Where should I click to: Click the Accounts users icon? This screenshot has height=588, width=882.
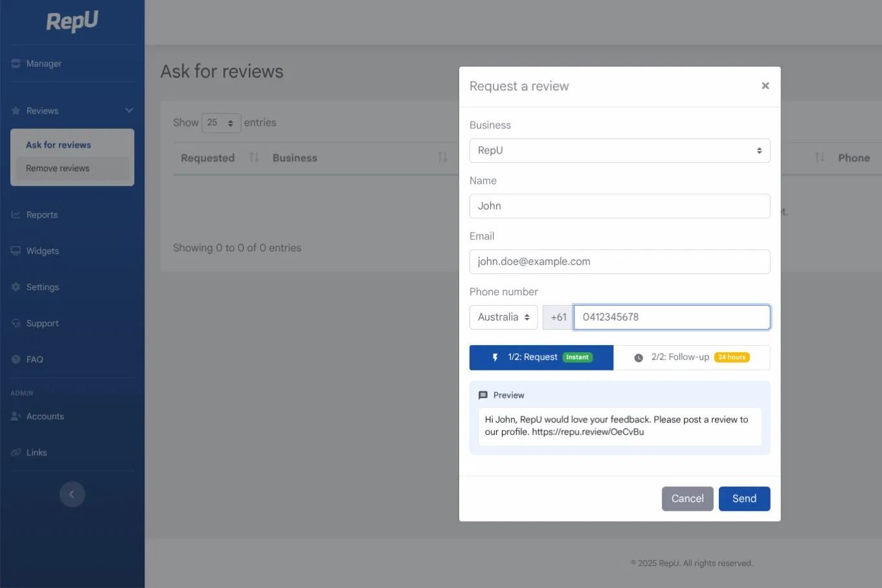coord(16,416)
